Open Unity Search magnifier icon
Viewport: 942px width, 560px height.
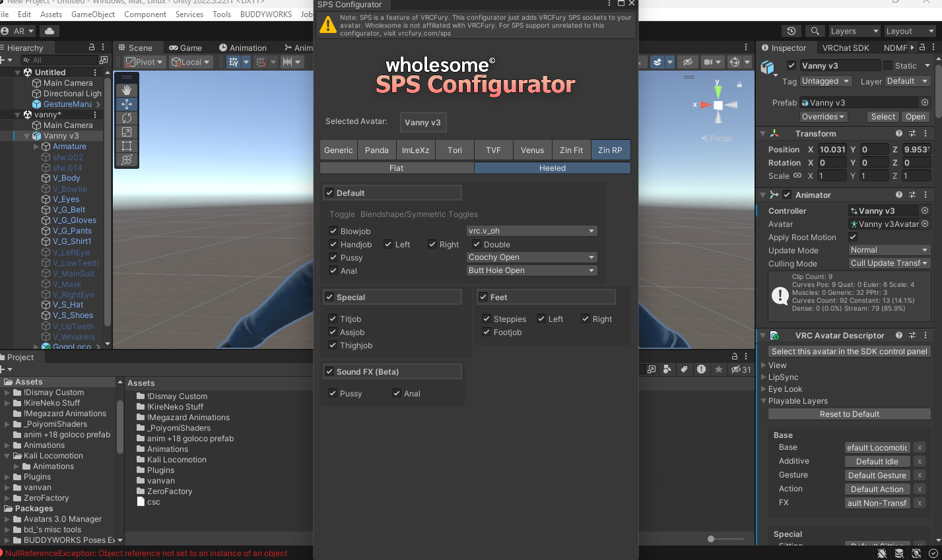[815, 31]
